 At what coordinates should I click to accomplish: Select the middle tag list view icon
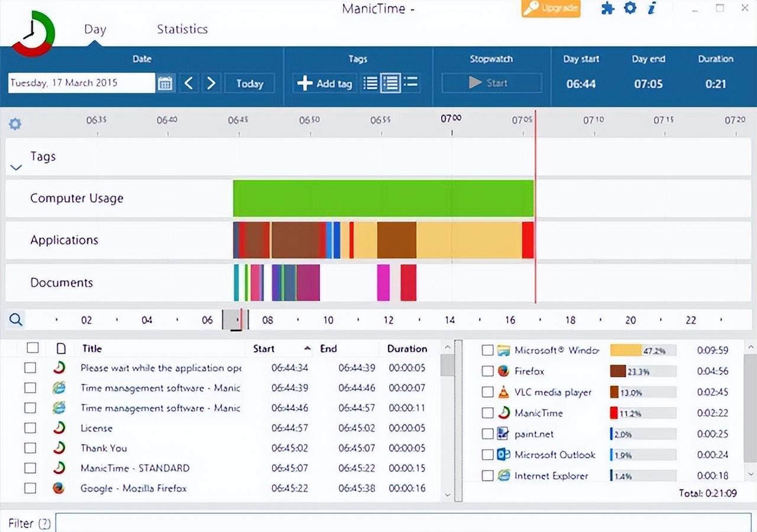[390, 83]
